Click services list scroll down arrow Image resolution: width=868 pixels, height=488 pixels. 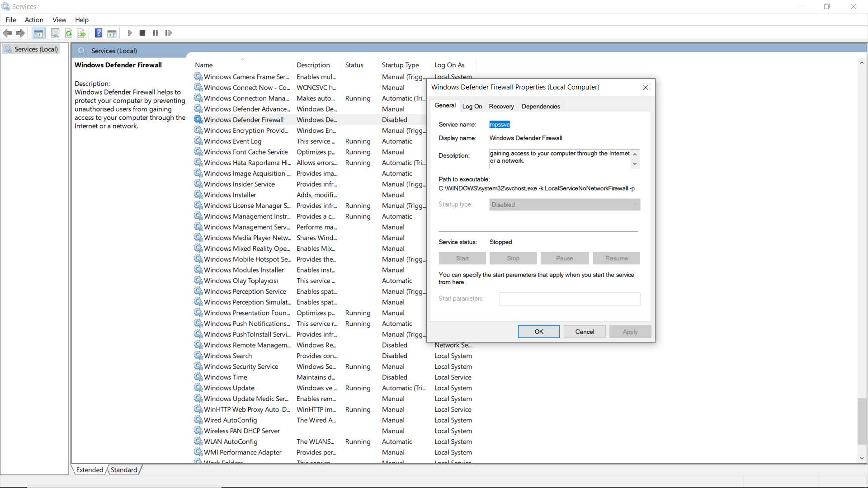[x=862, y=458]
